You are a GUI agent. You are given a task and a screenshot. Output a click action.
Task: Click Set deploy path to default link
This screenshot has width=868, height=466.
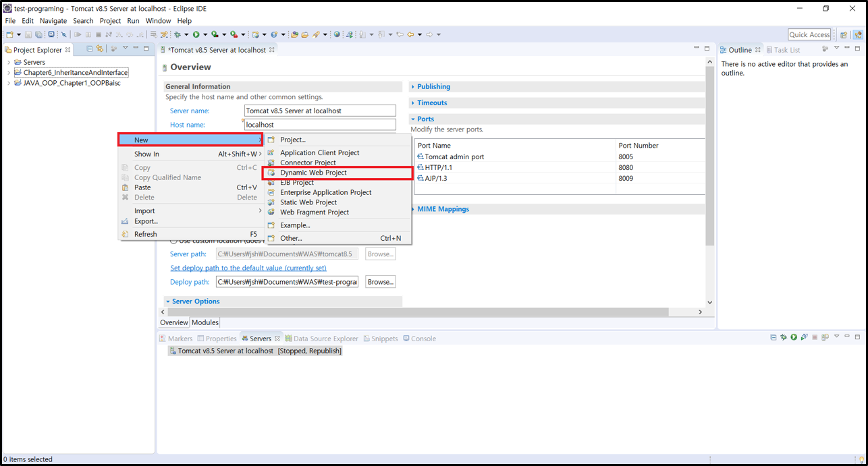pos(248,268)
